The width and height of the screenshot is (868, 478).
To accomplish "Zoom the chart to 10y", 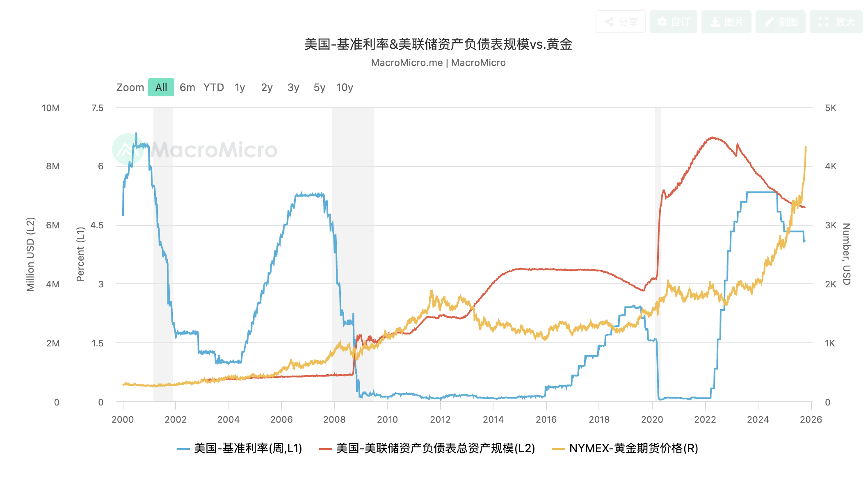I will tap(345, 87).
